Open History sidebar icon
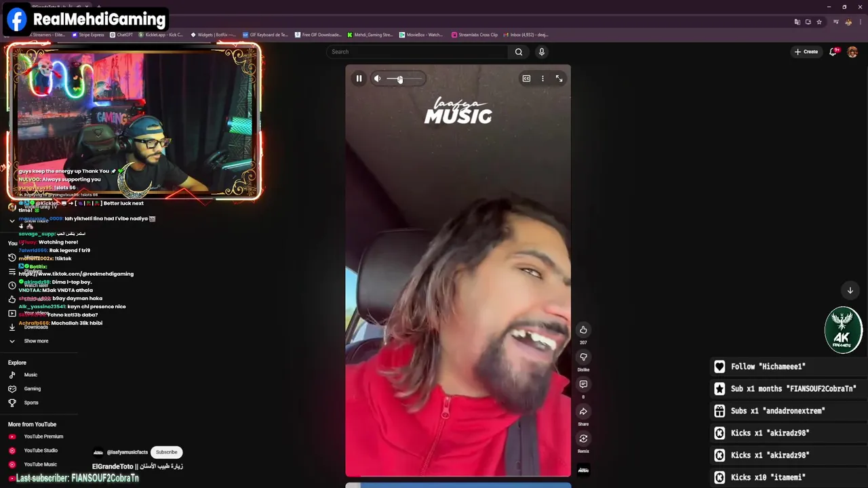The width and height of the screenshot is (868, 488). pyautogui.click(x=12, y=258)
